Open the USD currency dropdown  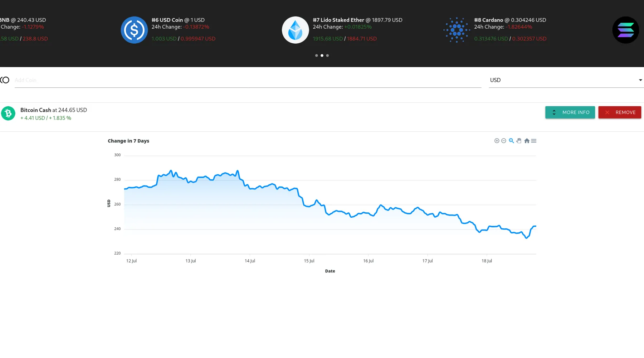566,80
